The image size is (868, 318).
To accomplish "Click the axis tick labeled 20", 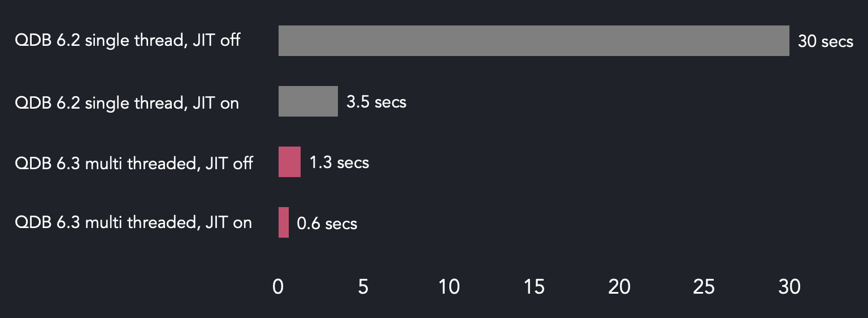I will pos(619,287).
